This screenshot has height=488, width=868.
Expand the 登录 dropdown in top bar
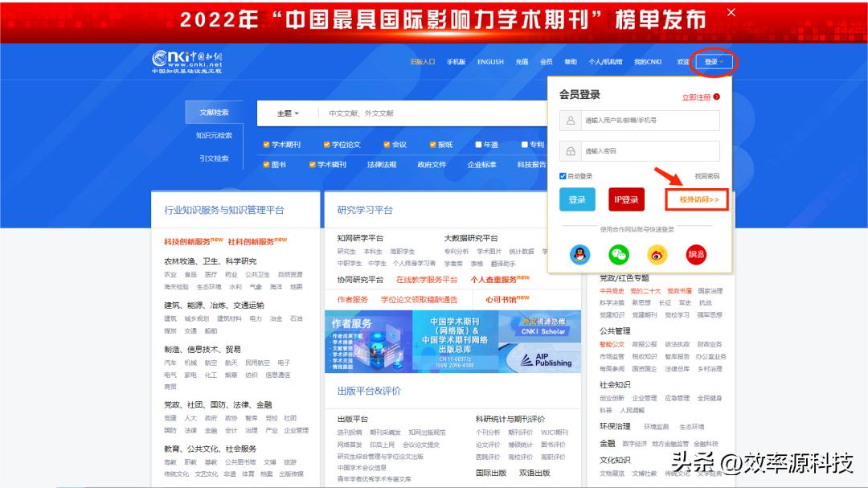coord(712,60)
